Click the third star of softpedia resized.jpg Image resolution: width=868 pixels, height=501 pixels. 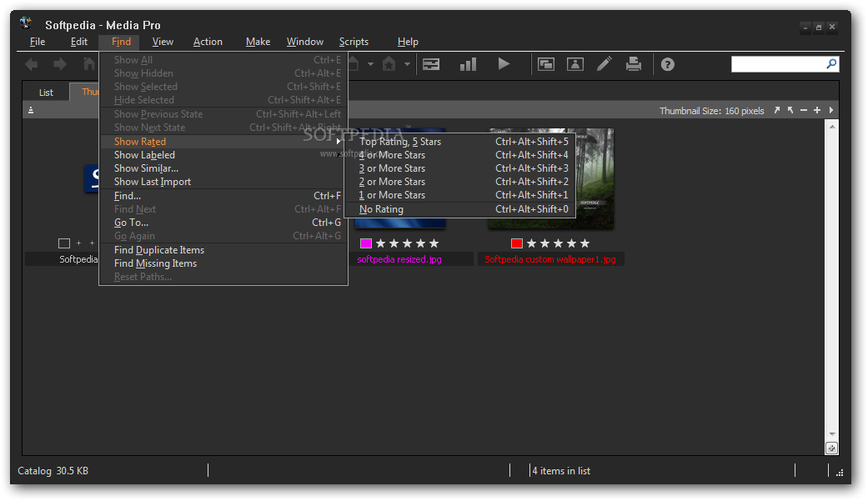pyautogui.click(x=407, y=243)
